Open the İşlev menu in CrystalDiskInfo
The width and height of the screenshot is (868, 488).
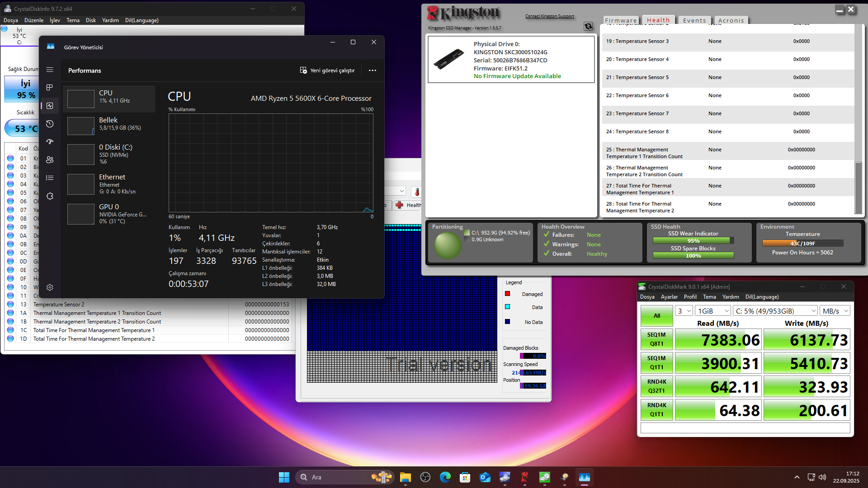[55, 20]
